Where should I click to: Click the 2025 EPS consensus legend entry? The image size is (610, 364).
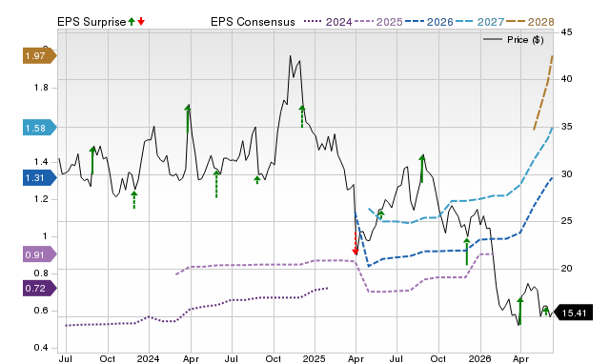tap(379, 22)
